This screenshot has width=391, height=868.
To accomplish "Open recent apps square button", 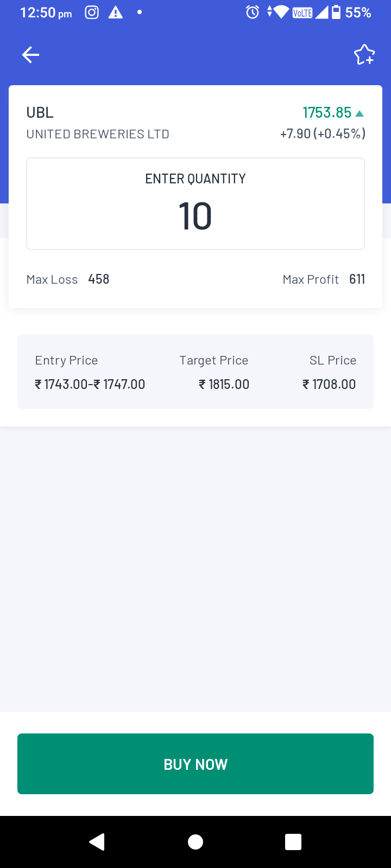I will (x=293, y=841).
